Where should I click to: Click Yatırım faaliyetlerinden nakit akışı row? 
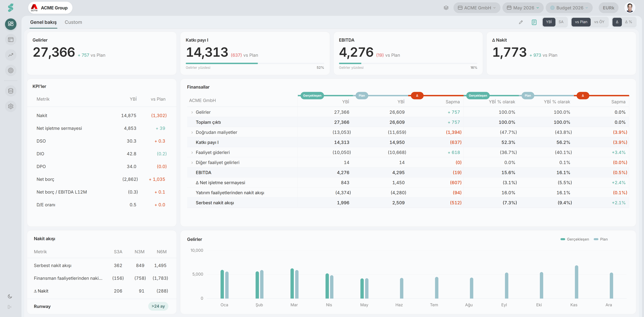coord(408,193)
